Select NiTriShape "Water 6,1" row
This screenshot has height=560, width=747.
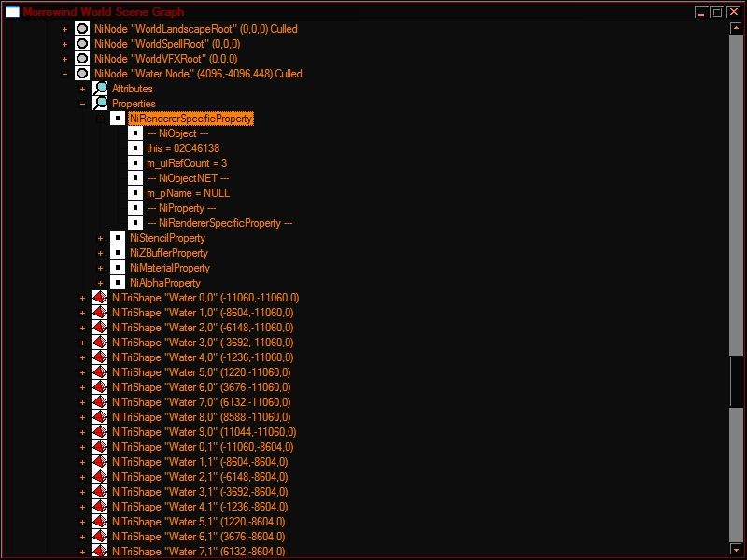199,536
